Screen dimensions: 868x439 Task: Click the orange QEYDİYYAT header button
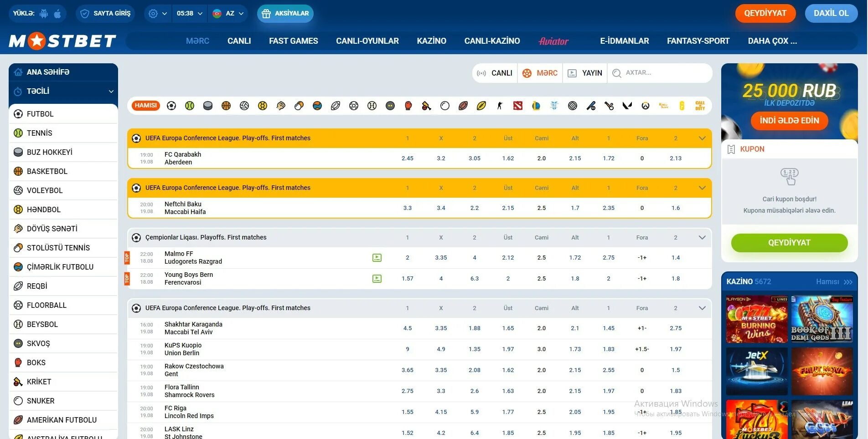pyautogui.click(x=765, y=13)
